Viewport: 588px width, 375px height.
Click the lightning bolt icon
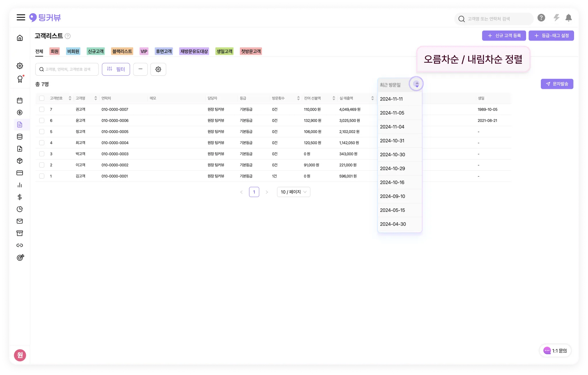coord(556,18)
